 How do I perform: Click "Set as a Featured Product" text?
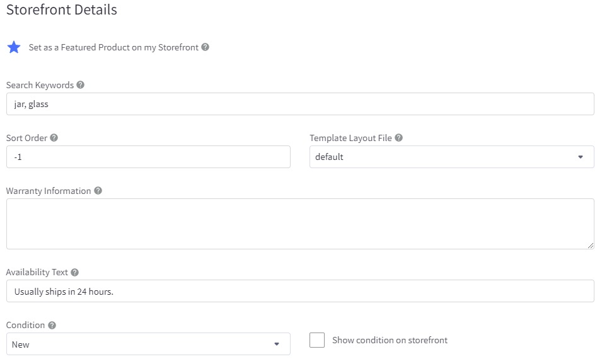pyautogui.click(x=113, y=47)
